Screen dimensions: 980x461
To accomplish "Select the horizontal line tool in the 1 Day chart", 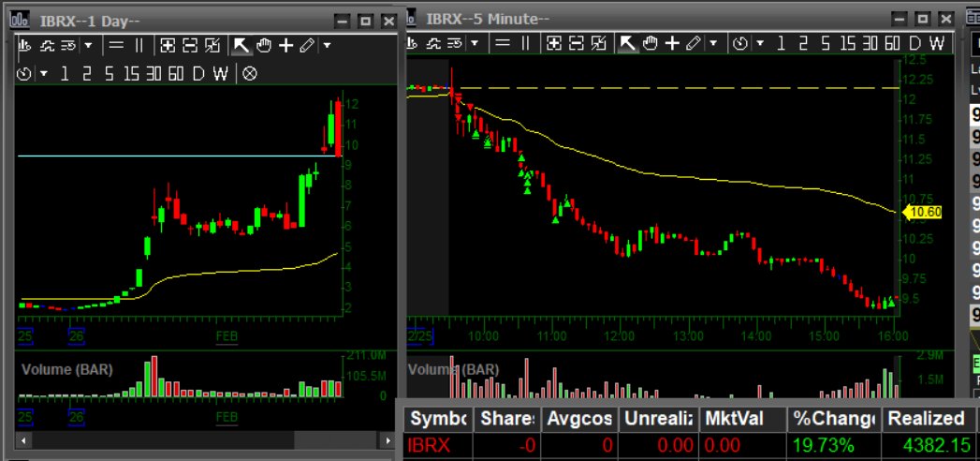I will (116, 45).
